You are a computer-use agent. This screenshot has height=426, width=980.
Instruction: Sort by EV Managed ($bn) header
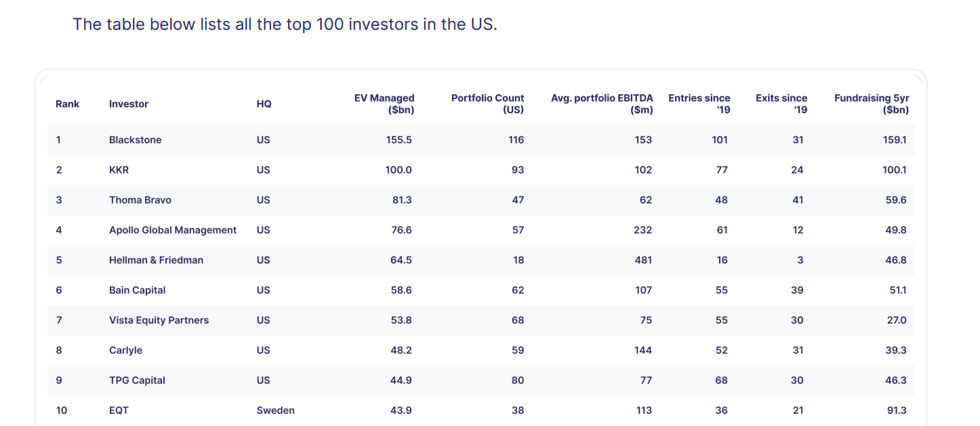[384, 104]
